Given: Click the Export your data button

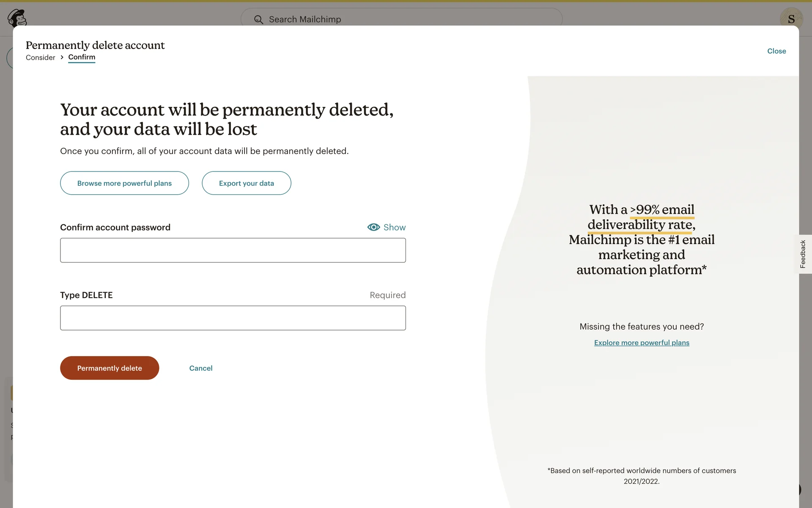Looking at the screenshot, I should [246, 183].
